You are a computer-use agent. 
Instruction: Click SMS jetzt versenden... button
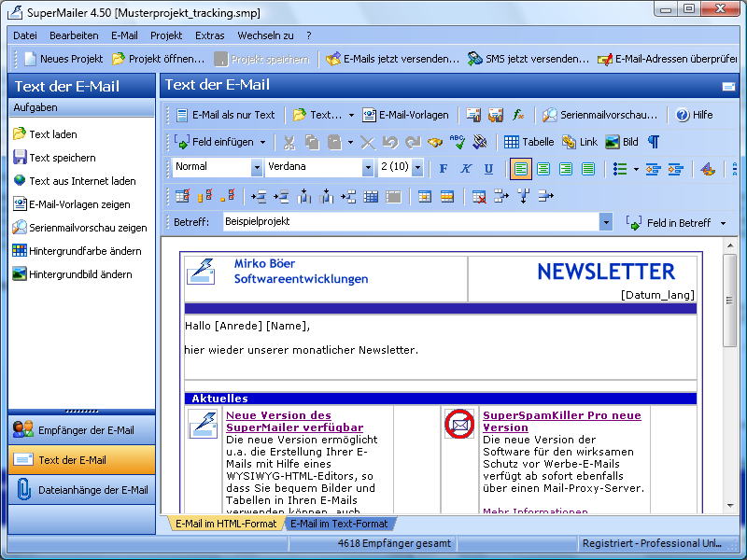(529, 59)
